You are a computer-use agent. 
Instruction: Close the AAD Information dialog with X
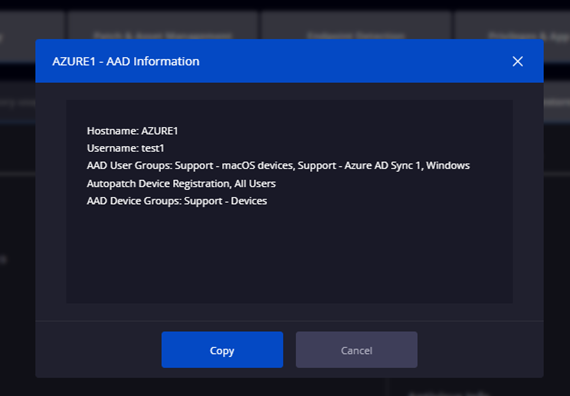coord(518,61)
